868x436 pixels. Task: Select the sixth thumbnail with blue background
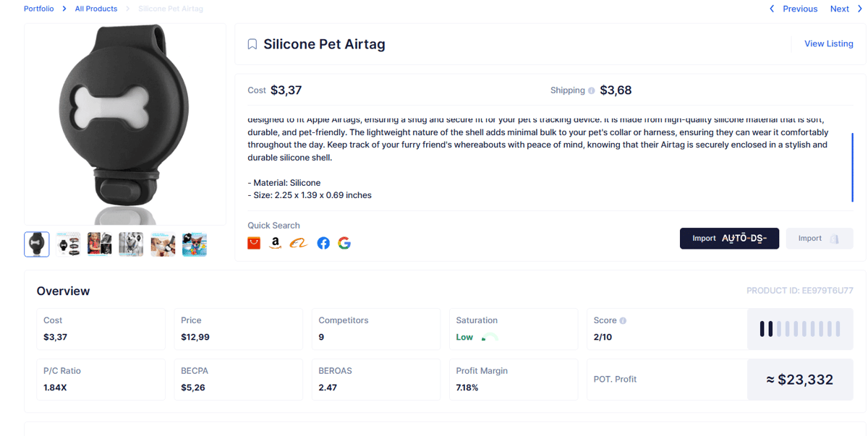click(x=195, y=244)
